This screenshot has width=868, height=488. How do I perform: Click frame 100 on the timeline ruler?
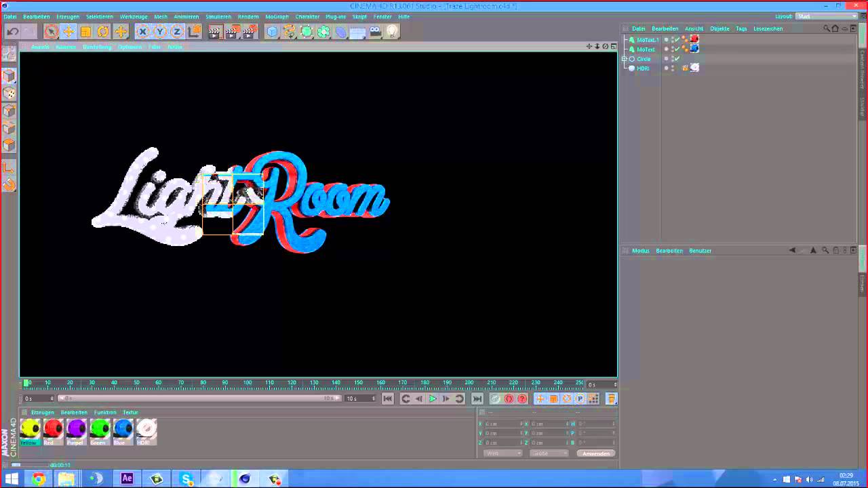click(x=248, y=384)
